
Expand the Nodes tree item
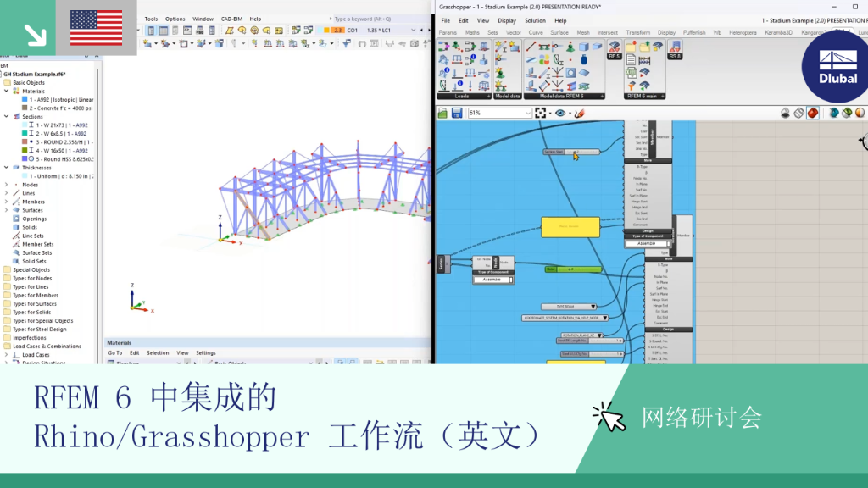pos(6,185)
